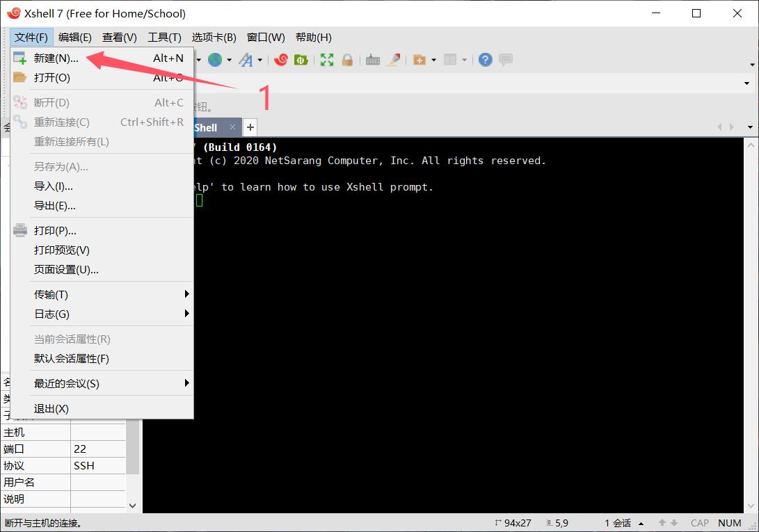Expand Transfer (传输) submenu

coord(102,295)
